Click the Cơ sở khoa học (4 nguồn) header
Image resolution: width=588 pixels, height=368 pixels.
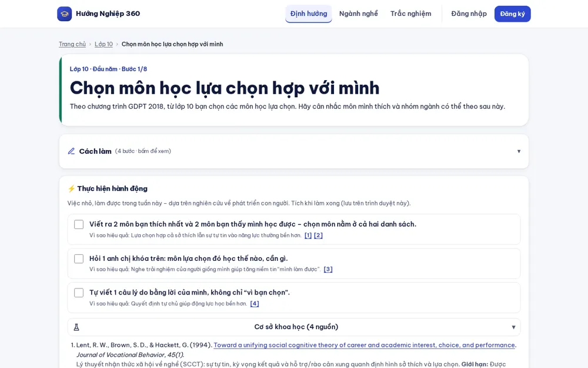click(294, 327)
